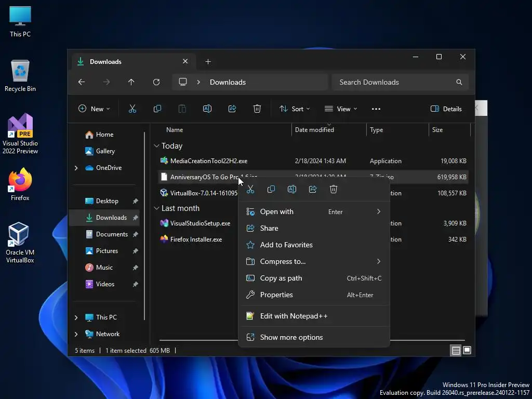The height and width of the screenshot is (399, 532).
Task: Collapse the Today group
Action: point(156,146)
